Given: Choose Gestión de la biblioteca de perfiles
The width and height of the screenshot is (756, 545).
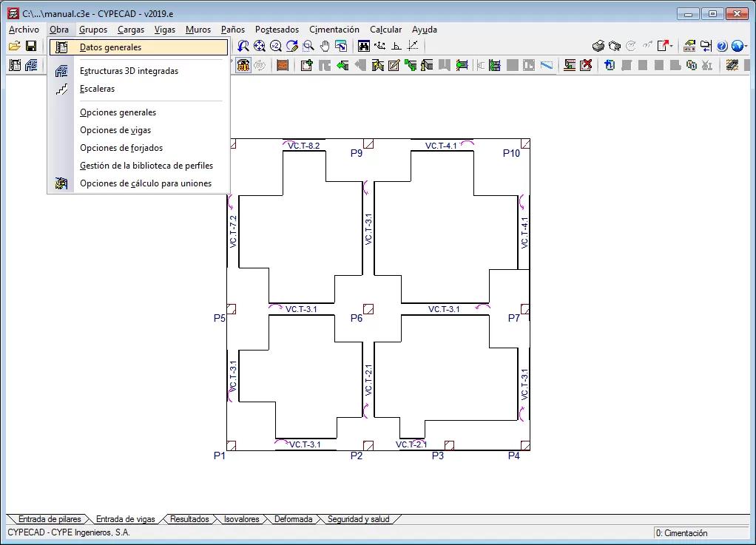Looking at the screenshot, I should 145,166.
